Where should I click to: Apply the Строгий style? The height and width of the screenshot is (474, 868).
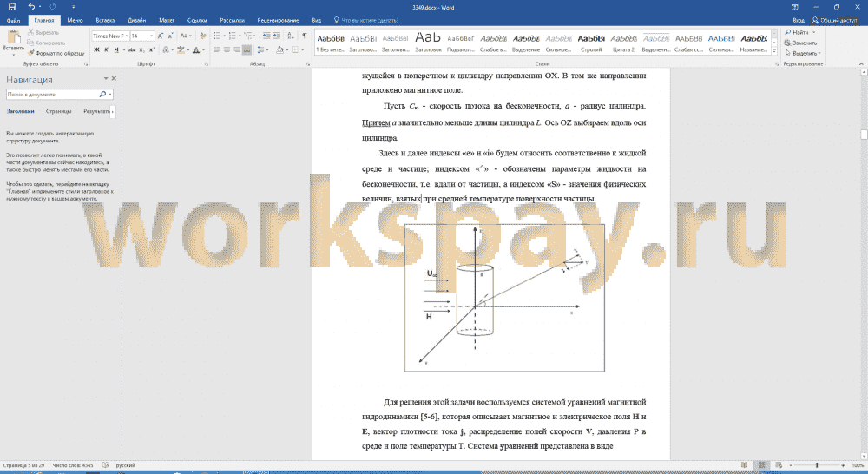pos(591,42)
